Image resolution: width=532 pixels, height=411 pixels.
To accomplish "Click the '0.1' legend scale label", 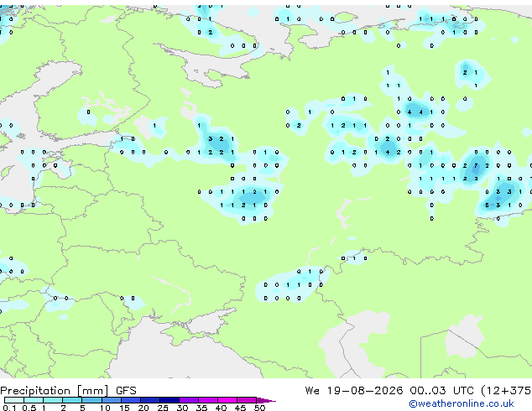I will coord(9,408).
